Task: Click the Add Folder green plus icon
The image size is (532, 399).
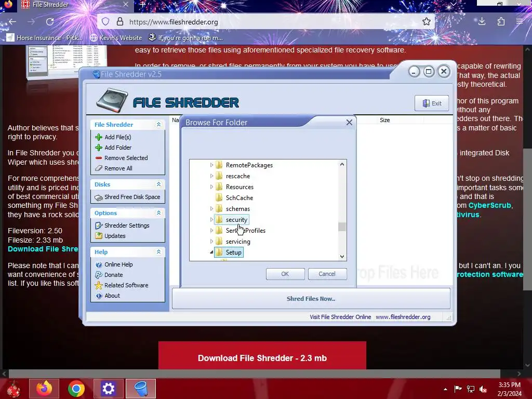Action: tap(99, 148)
